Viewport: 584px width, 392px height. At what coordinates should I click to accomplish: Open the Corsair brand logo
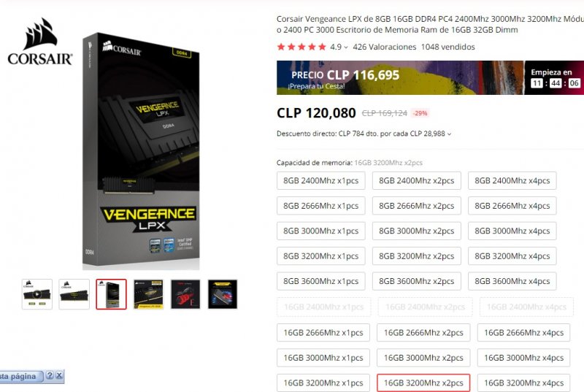(x=40, y=42)
